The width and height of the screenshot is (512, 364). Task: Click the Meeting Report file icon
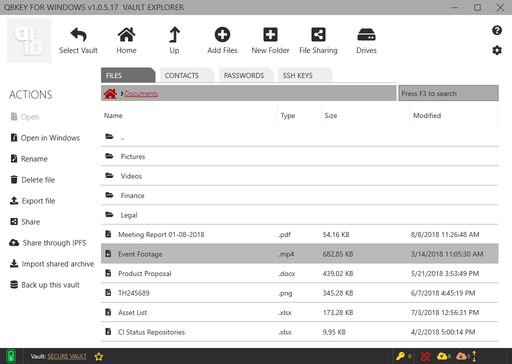pos(108,234)
